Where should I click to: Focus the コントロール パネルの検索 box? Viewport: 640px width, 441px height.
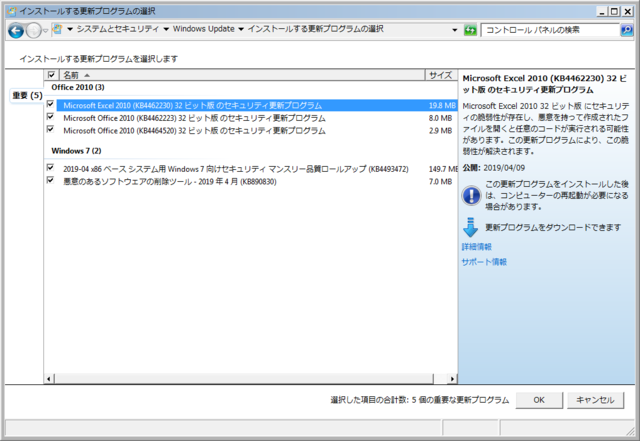[x=550, y=30]
